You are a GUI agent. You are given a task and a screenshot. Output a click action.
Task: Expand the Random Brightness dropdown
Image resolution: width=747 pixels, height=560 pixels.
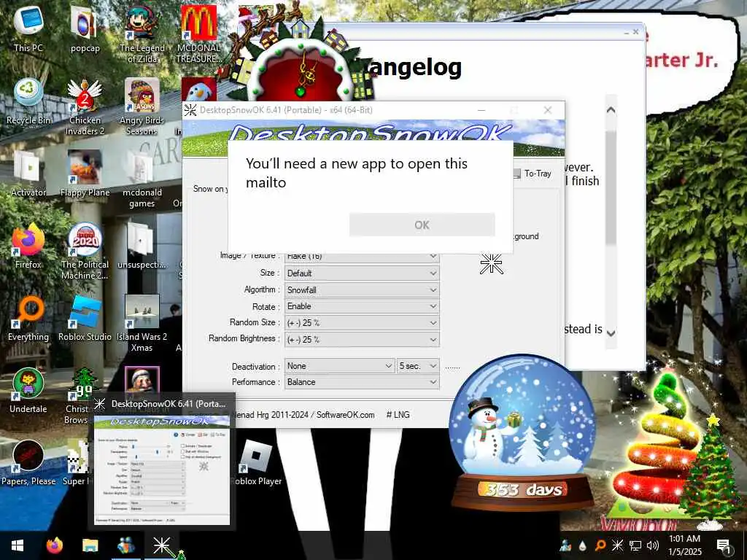coord(362,340)
